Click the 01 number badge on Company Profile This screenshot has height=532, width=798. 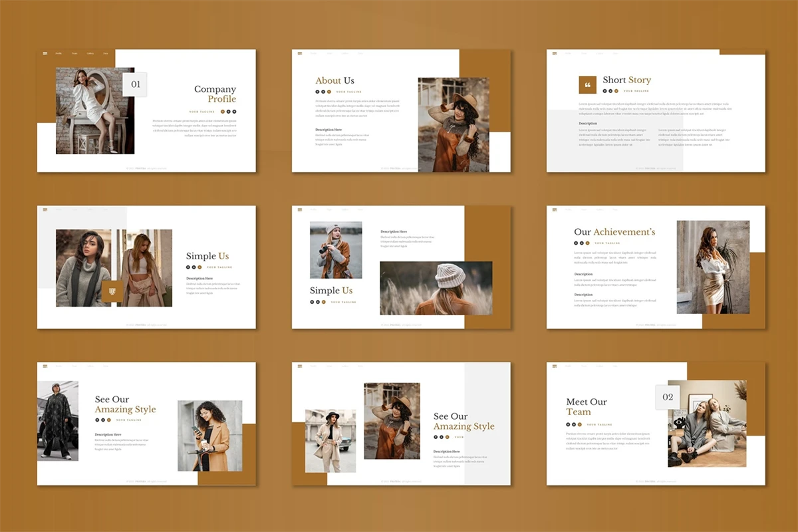pos(135,84)
